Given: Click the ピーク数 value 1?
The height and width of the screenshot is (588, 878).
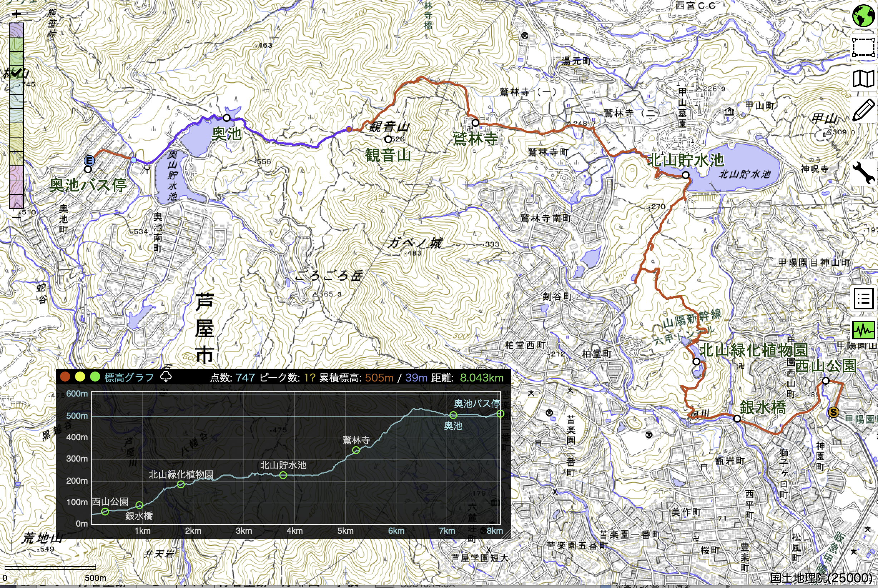Looking at the screenshot, I should point(310,377).
